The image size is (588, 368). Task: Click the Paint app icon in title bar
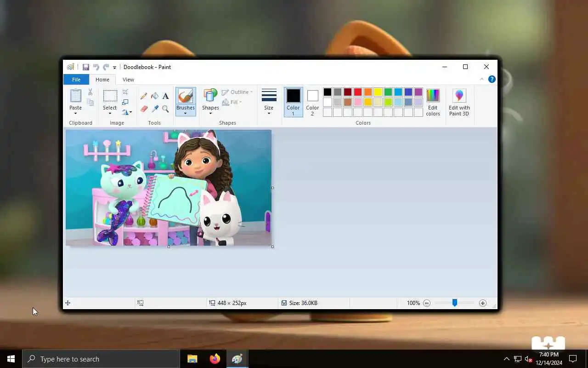pos(70,67)
